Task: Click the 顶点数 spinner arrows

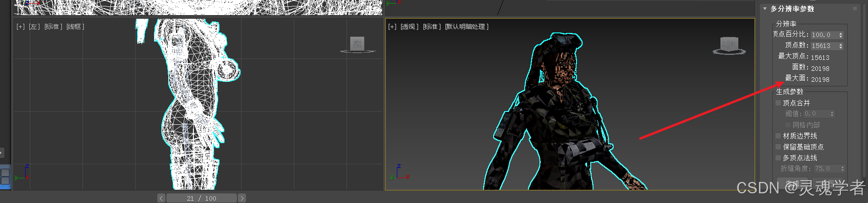Action: tap(841, 46)
